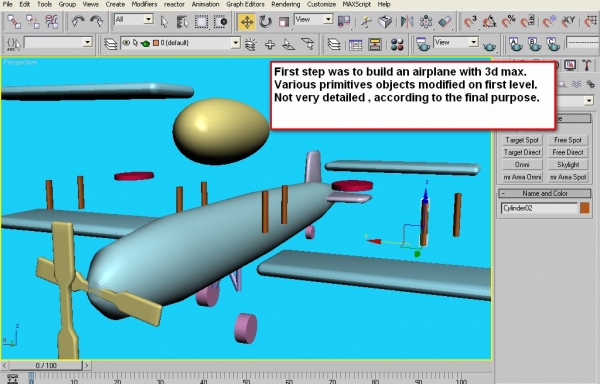Activate the Select and Scale tool

(x=284, y=22)
